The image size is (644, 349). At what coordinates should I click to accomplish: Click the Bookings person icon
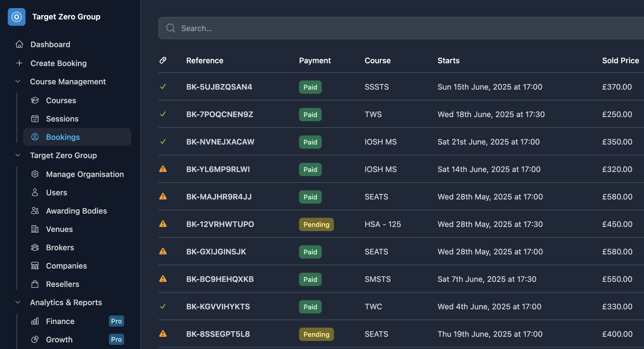coord(35,137)
